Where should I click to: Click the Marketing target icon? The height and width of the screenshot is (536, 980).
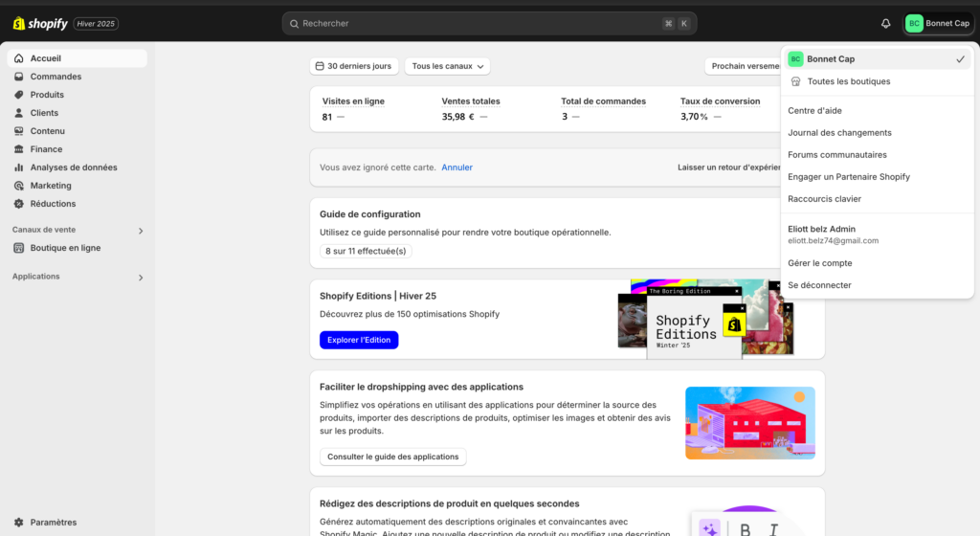(19, 186)
